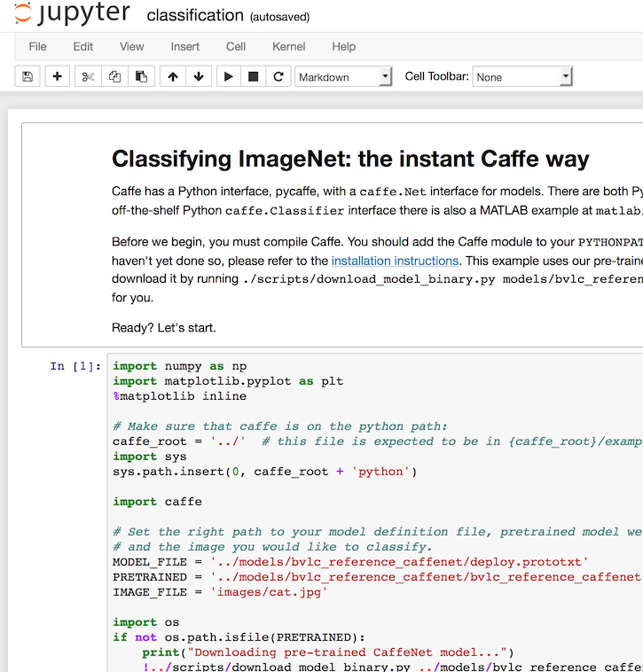Screen dimensions: 643x672
Task: Click the sys.path.insert code line
Action: [x=264, y=472]
